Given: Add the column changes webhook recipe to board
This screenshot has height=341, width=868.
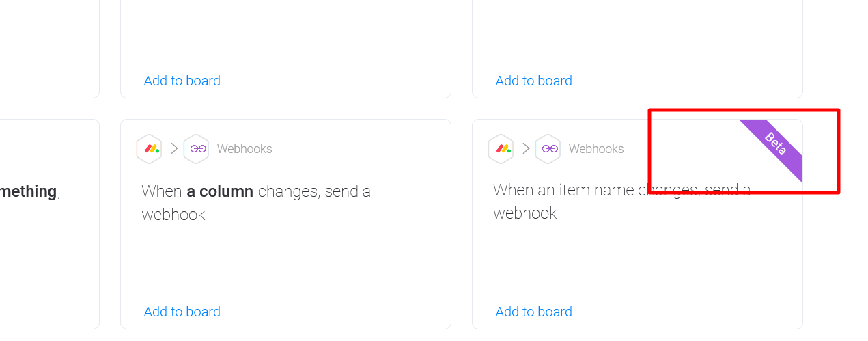Looking at the screenshot, I should (182, 312).
